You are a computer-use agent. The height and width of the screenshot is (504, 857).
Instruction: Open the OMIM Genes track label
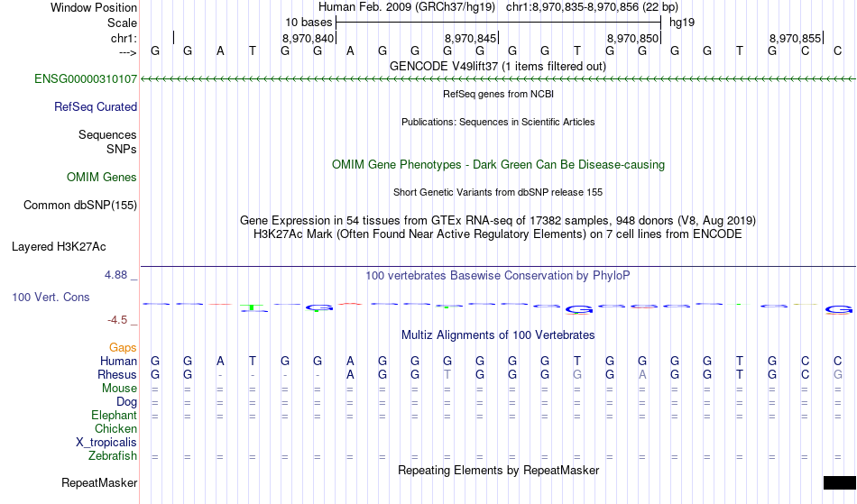pyautogui.click(x=102, y=177)
